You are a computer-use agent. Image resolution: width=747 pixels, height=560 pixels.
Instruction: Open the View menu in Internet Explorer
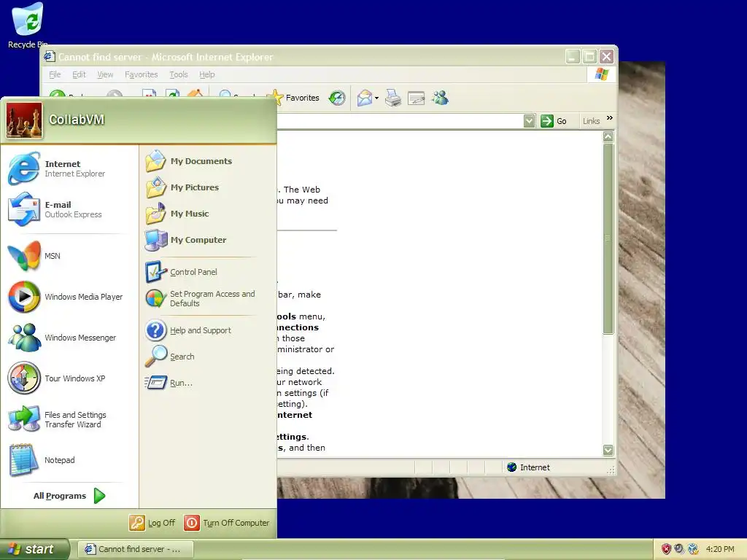pyautogui.click(x=105, y=74)
